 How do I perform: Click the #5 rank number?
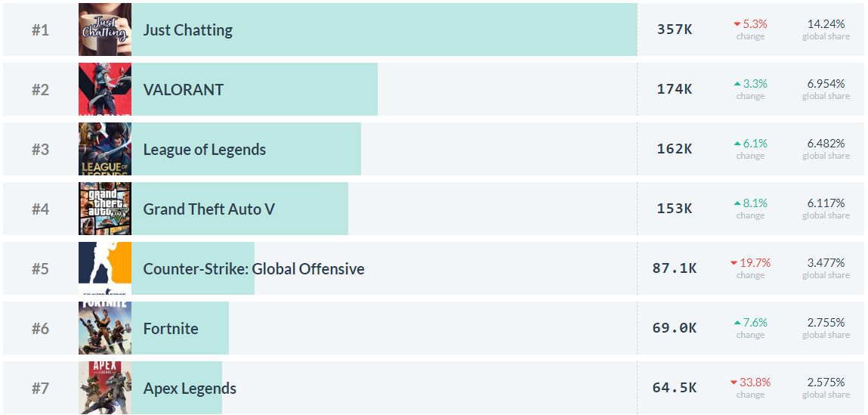pos(40,269)
